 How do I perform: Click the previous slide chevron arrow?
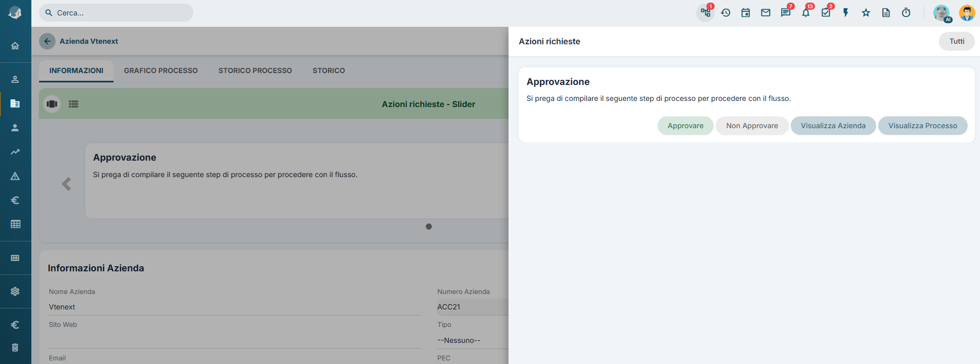point(66,184)
